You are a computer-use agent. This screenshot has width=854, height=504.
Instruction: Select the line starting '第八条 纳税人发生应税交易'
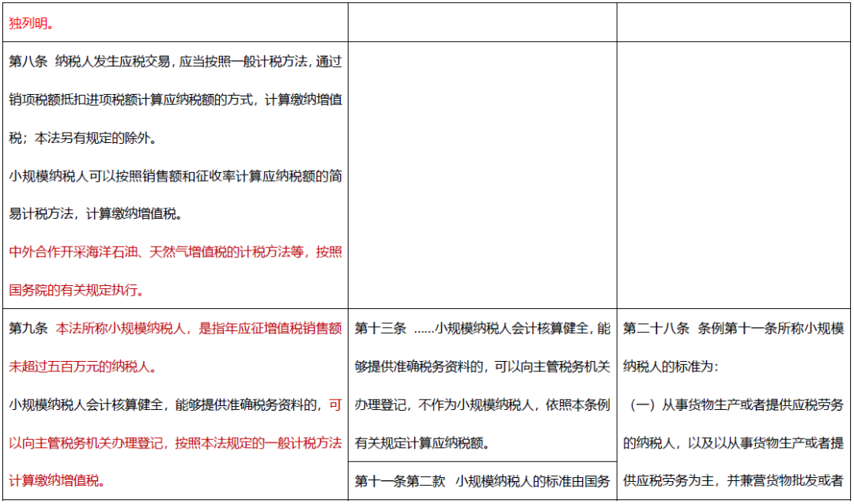click(176, 62)
